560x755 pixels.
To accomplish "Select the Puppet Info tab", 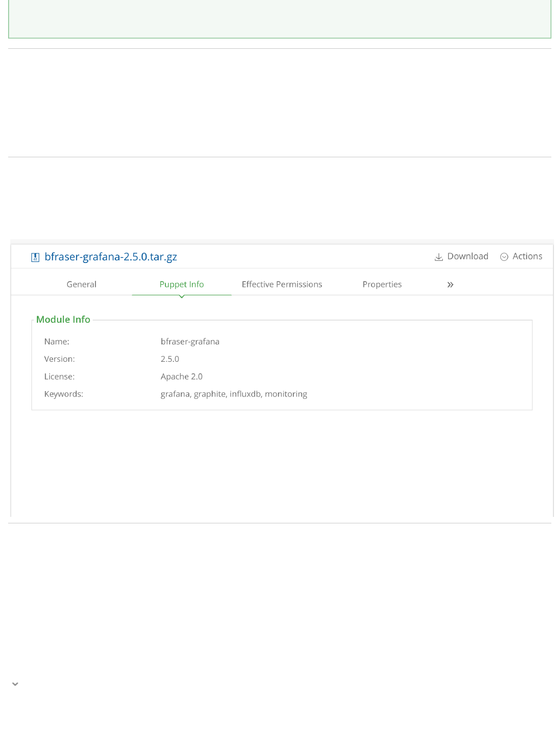I will click(x=182, y=284).
